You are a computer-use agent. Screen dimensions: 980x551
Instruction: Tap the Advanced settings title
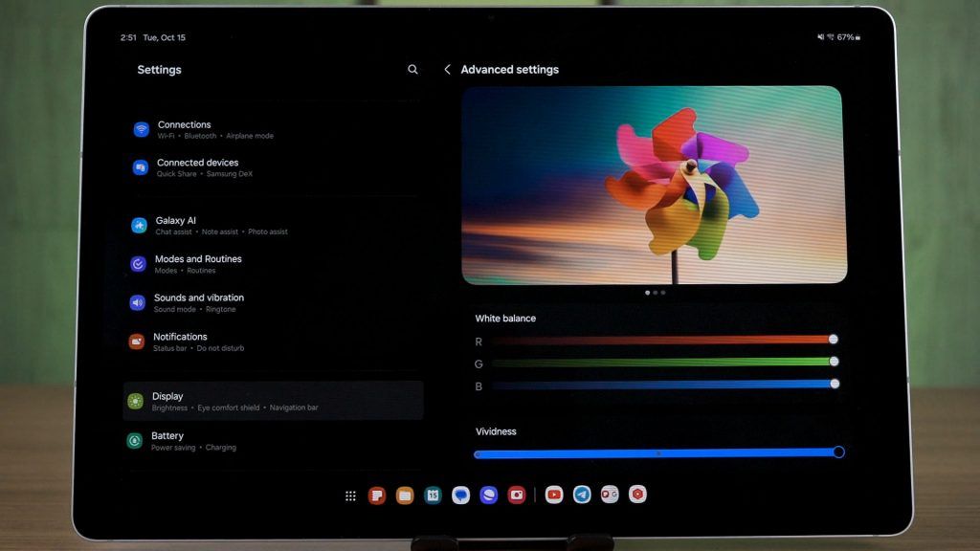tap(509, 69)
